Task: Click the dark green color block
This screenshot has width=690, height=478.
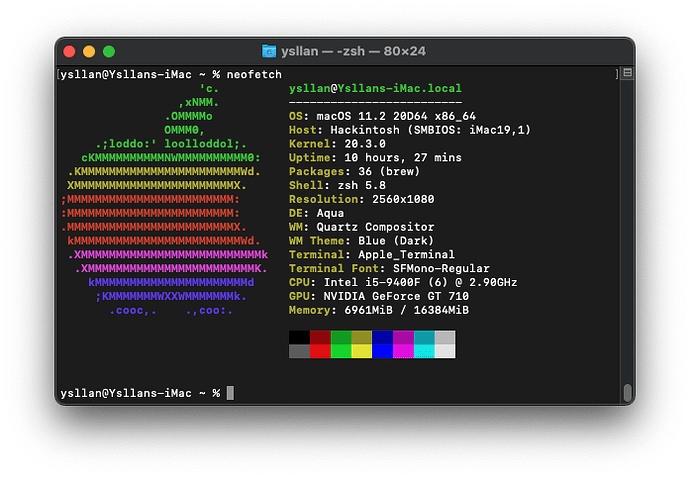Action: 341,338
